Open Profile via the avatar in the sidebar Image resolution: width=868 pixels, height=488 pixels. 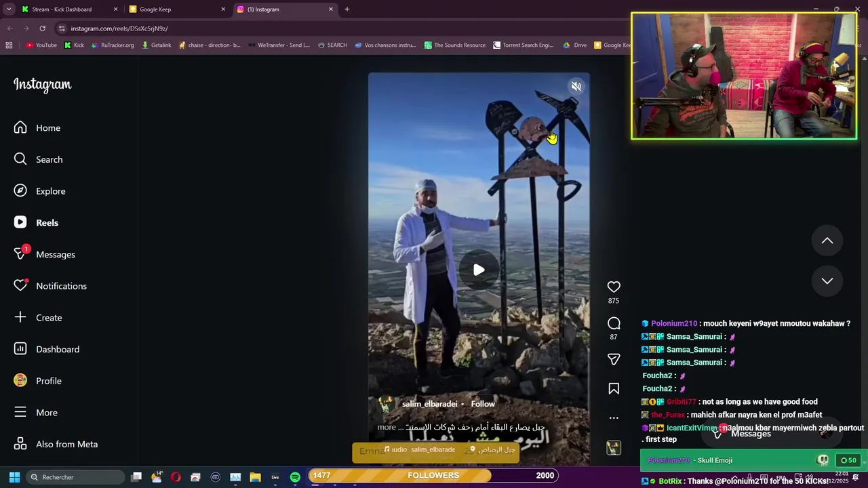point(38,381)
